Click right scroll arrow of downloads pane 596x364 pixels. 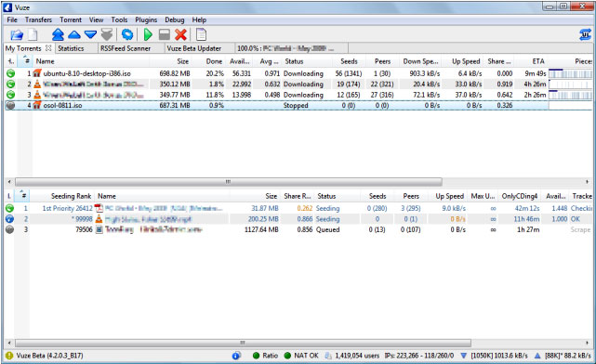click(x=587, y=182)
